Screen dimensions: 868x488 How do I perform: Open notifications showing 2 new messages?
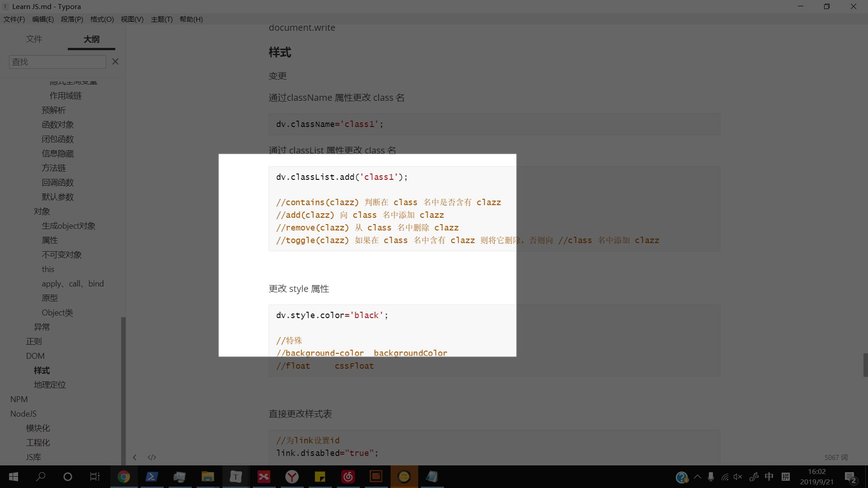[851, 477]
